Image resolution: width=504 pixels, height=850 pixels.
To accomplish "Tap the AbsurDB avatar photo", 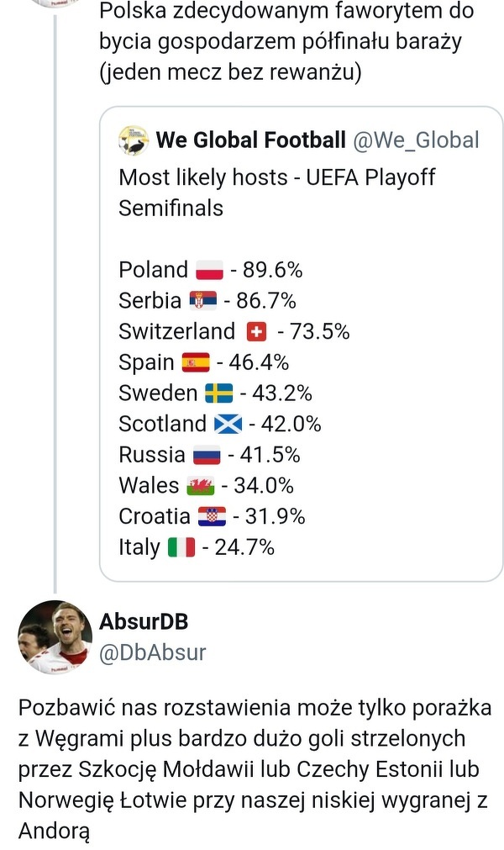I will (55, 637).
